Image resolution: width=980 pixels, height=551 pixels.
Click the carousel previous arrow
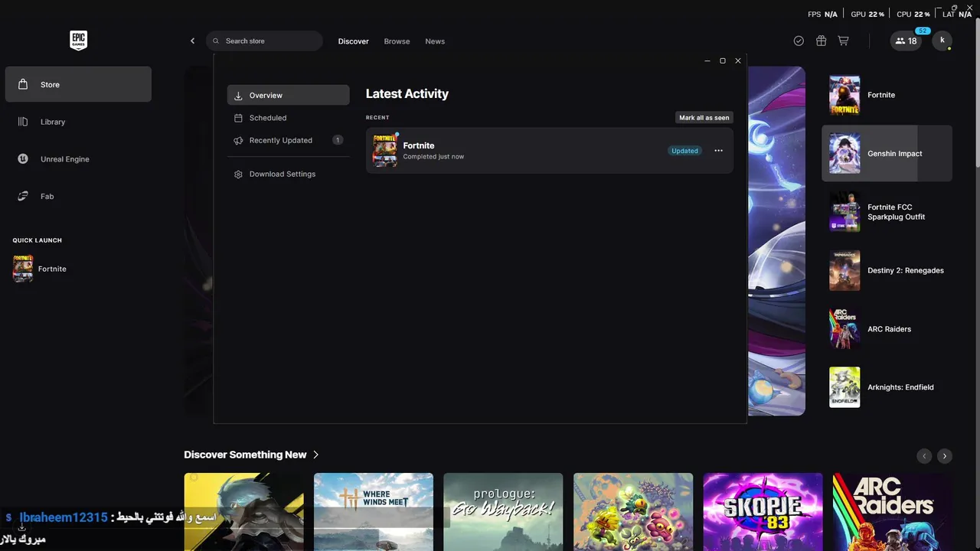point(924,455)
